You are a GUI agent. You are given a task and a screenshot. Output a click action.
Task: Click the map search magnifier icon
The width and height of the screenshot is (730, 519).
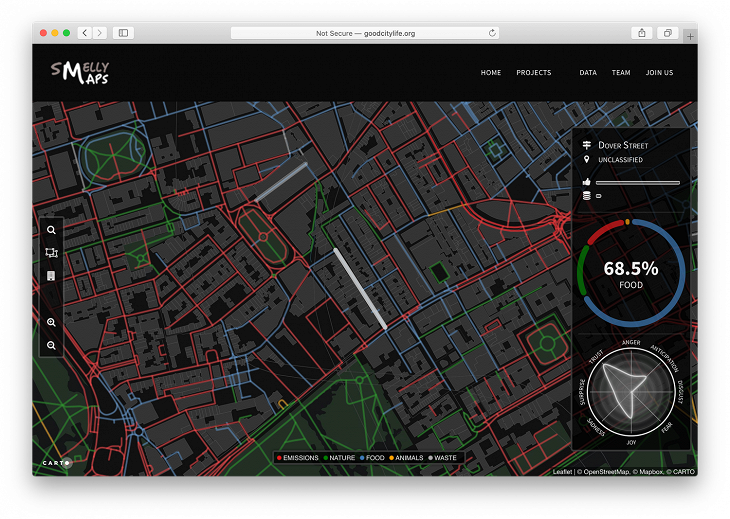pyautogui.click(x=51, y=230)
